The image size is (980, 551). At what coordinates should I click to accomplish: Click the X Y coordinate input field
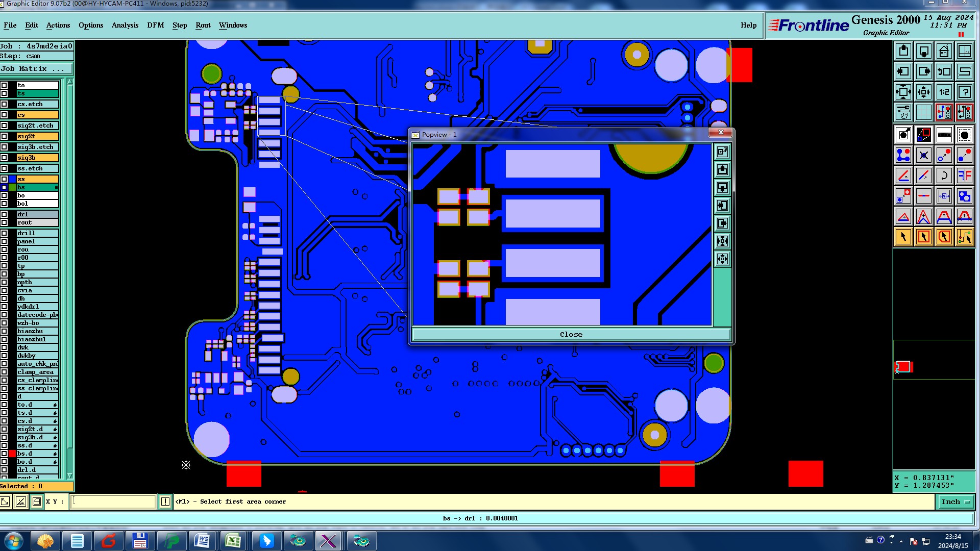pyautogui.click(x=113, y=502)
